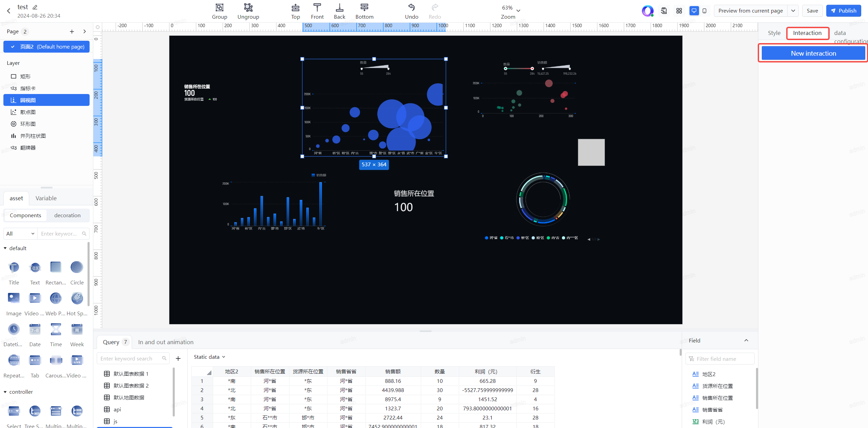Open In and out animation tab
Image resolution: width=868 pixels, height=428 pixels.
[166, 342]
